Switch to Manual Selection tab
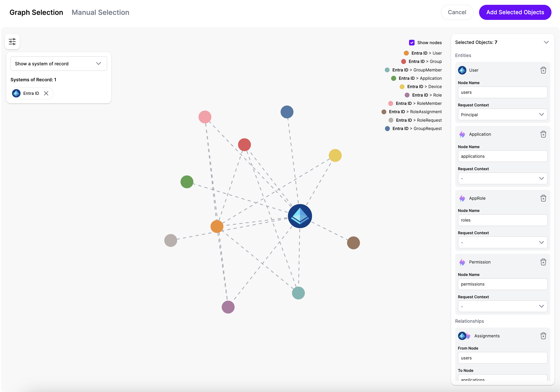The height and width of the screenshot is (392, 560). coord(100,12)
